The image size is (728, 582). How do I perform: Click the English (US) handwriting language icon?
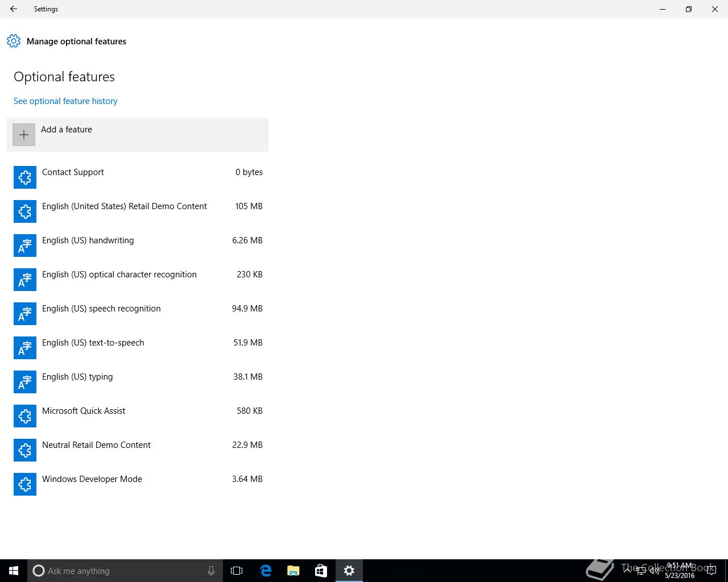25,246
